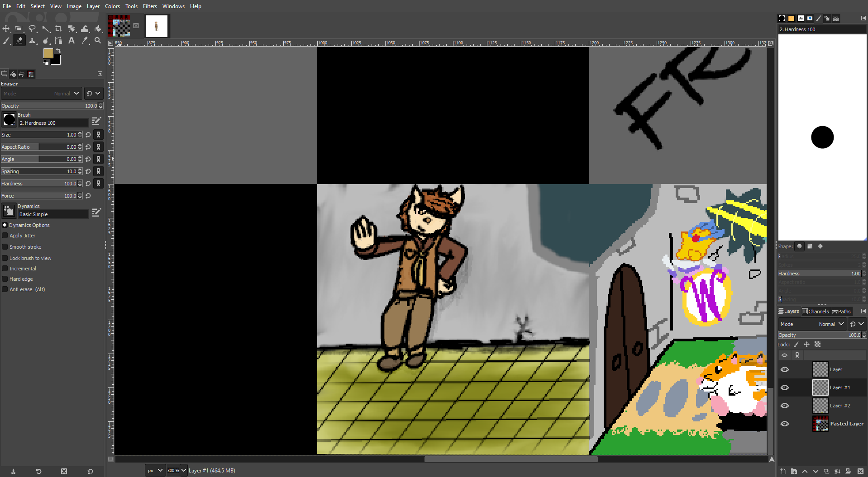Image resolution: width=868 pixels, height=477 pixels.
Task: Select the Paintbrush tool in toolbox
Action: [6, 41]
